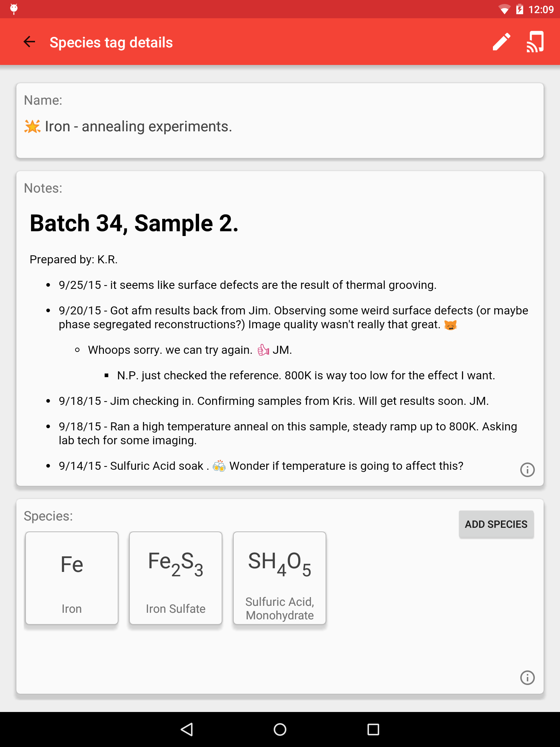
Task: Tap the battery status icon
Action: 520,9
